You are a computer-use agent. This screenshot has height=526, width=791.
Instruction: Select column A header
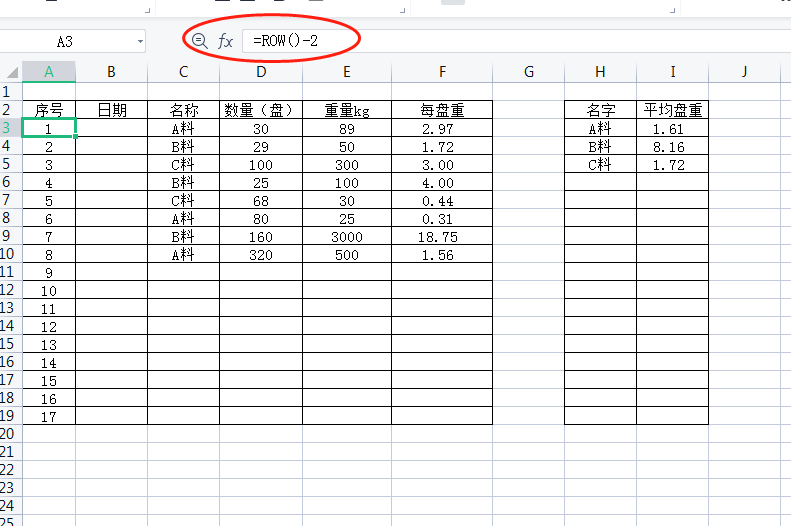[49, 72]
